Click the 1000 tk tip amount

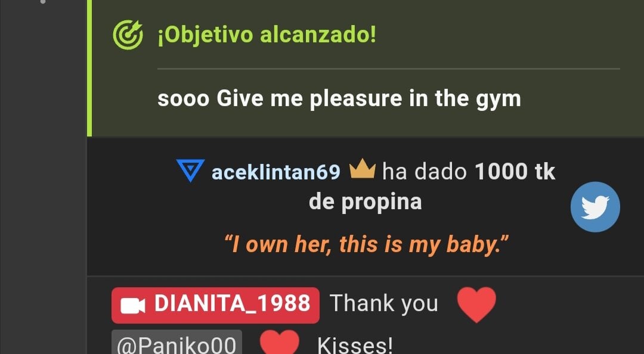(515, 171)
